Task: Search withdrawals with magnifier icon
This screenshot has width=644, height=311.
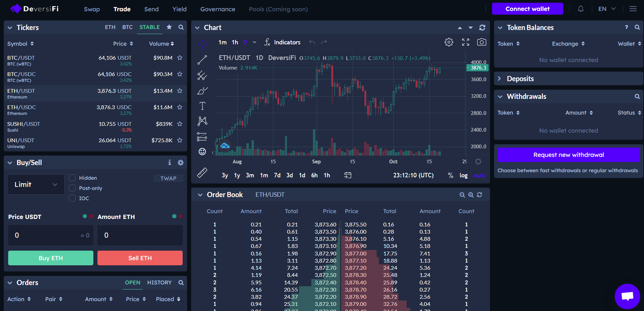Action: (637, 97)
